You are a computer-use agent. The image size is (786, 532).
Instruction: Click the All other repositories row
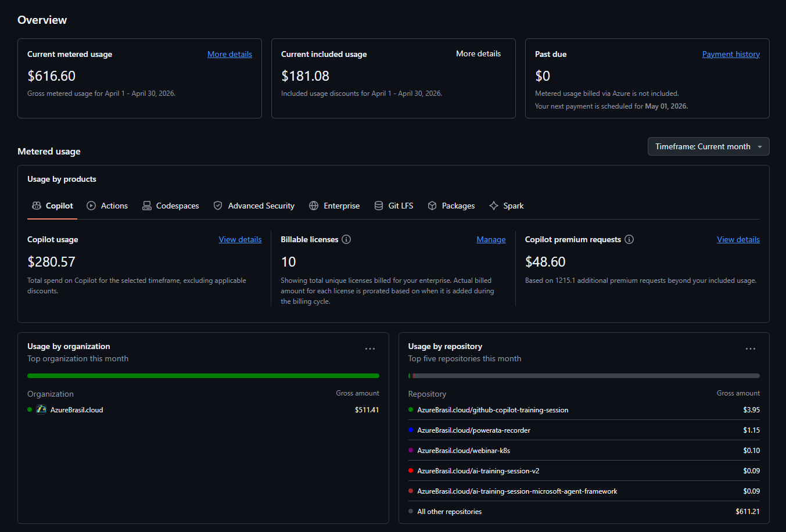584,512
